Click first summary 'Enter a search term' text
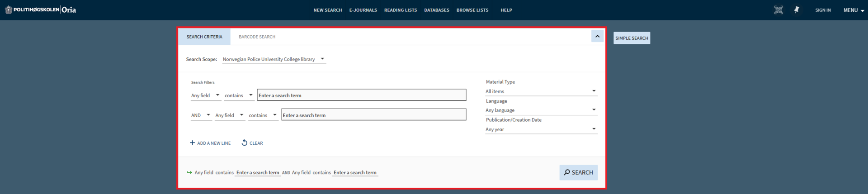 [258, 173]
